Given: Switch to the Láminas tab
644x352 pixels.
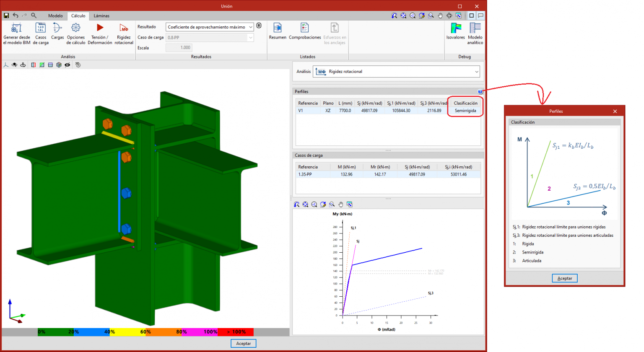Looking at the screenshot, I should click(101, 16).
